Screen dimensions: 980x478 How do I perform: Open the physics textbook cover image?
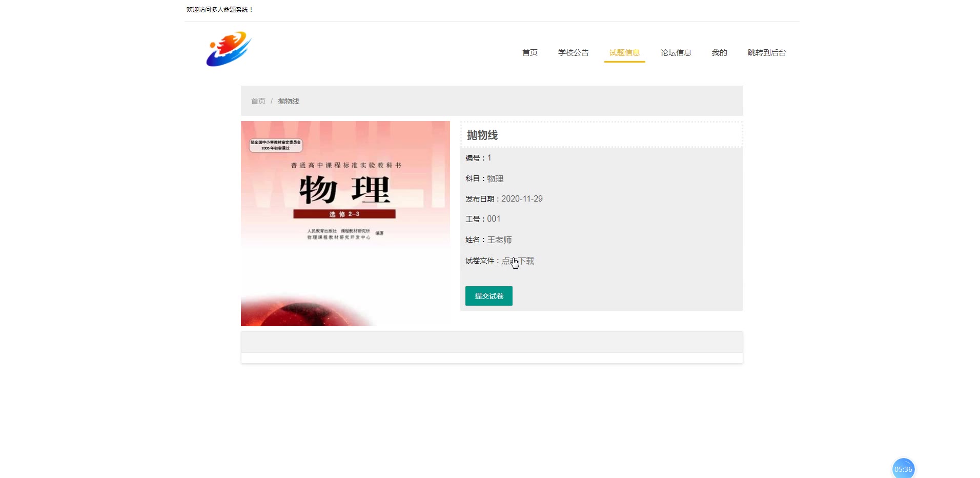point(345,224)
